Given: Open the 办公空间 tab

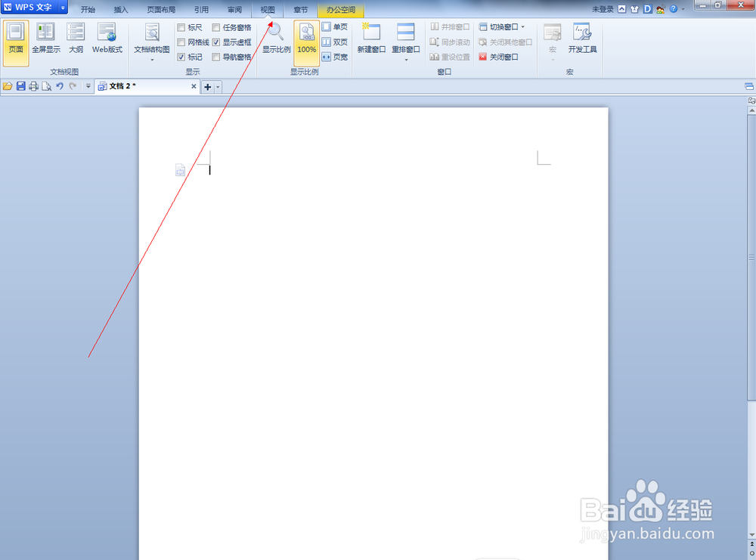Looking at the screenshot, I should (341, 10).
